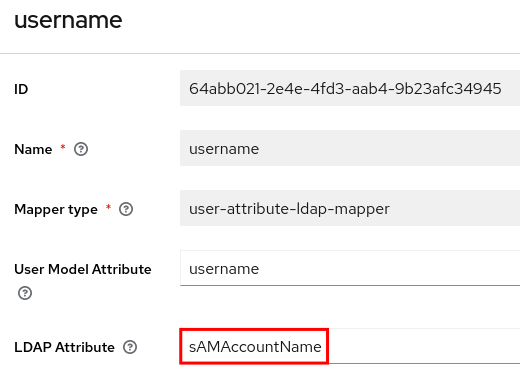Screen dimensions: 520x382
Task: Focus the read-only ID field
Action: pos(350,88)
